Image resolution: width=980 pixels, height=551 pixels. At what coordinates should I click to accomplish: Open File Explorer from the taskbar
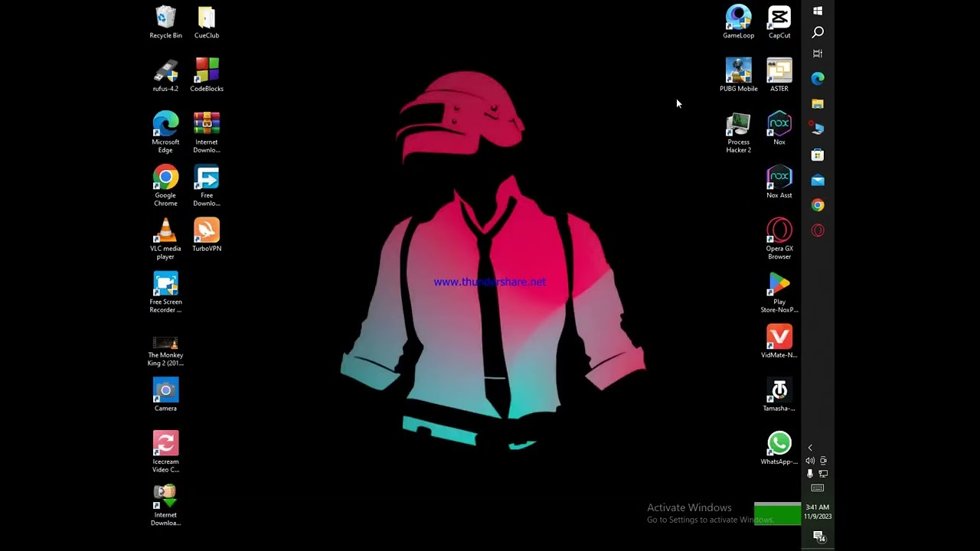point(818,103)
